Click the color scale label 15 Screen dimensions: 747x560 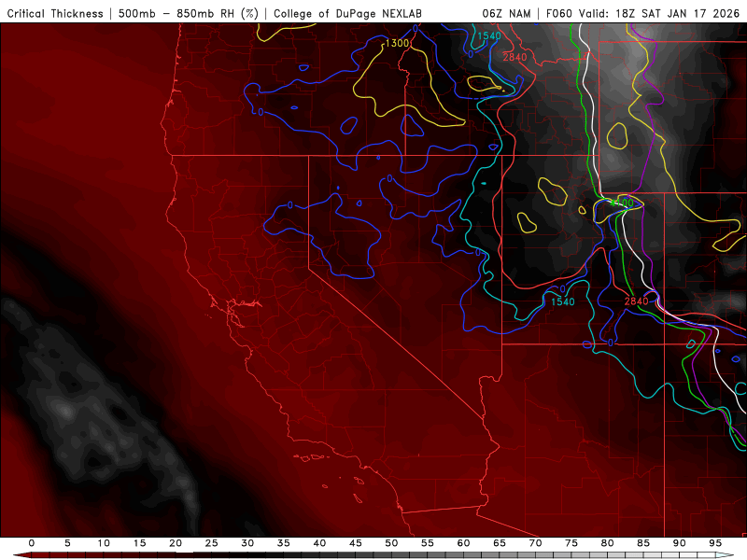pos(139,543)
